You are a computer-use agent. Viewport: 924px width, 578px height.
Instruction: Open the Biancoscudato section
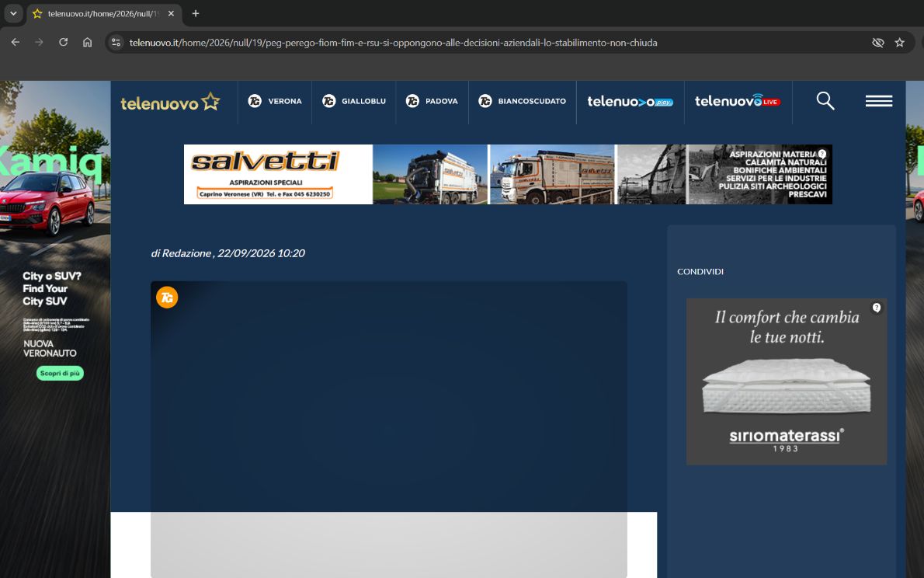(x=522, y=102)
